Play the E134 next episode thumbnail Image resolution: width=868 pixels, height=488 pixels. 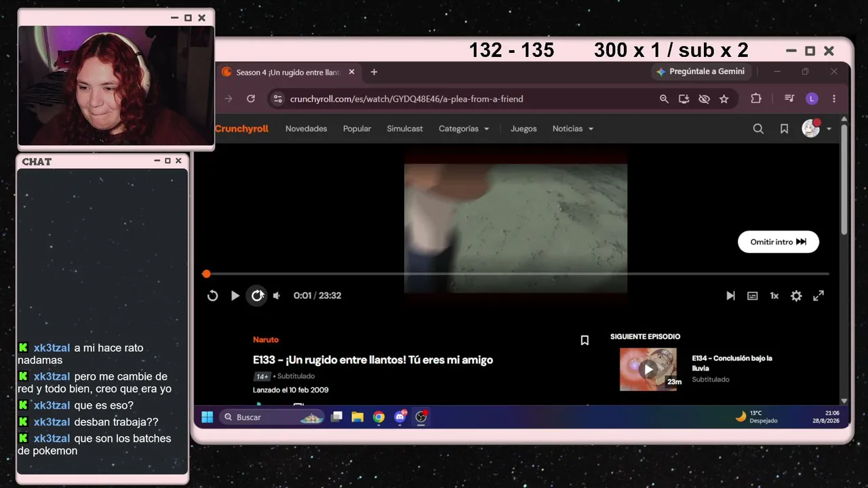click(x=648, y=369)
